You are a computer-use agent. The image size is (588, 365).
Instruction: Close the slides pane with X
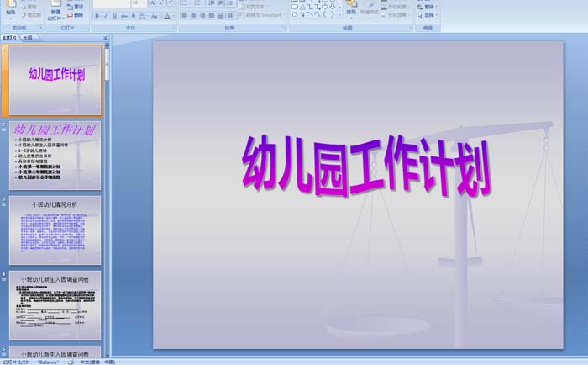[x=105, y=38]
